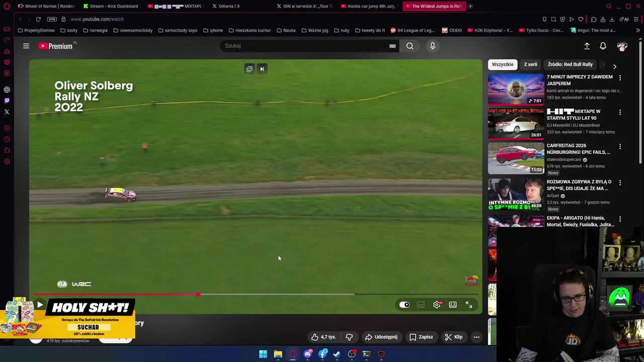Image resolution: width=644 pixels, height=362 pixels.
Task: Open the upload/create video icon
Action: point(587,46)
